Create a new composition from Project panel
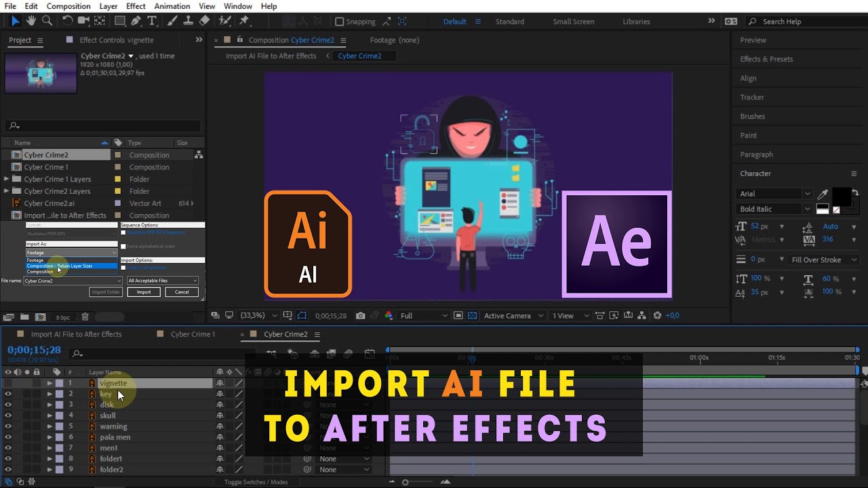This screenshot has height=488, width=868. tap(40, 317)
